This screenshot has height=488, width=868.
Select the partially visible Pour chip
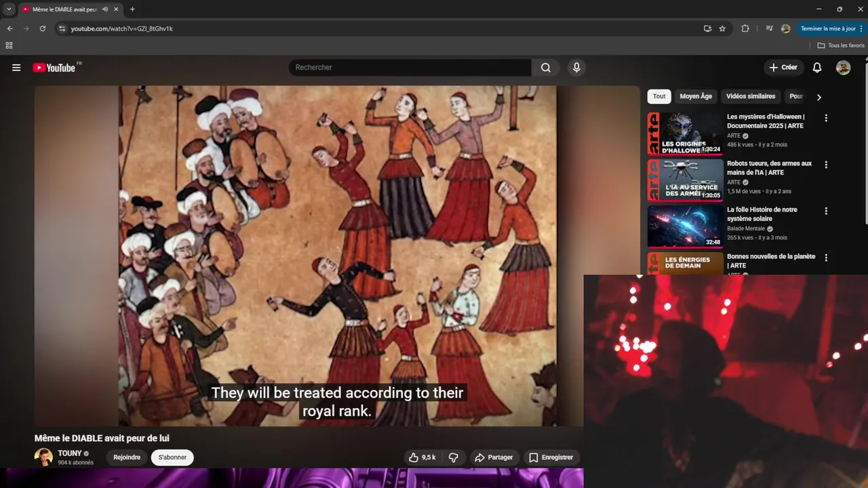click(795, 96)
